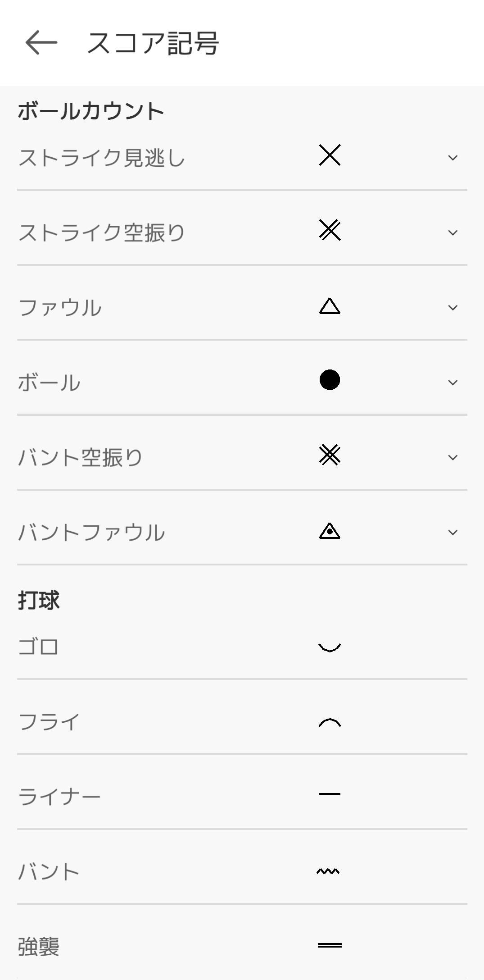Screen dimensions: 484x980
Task: Click the filled circle symbol for ボール
Action: click(x=330, y=380)
